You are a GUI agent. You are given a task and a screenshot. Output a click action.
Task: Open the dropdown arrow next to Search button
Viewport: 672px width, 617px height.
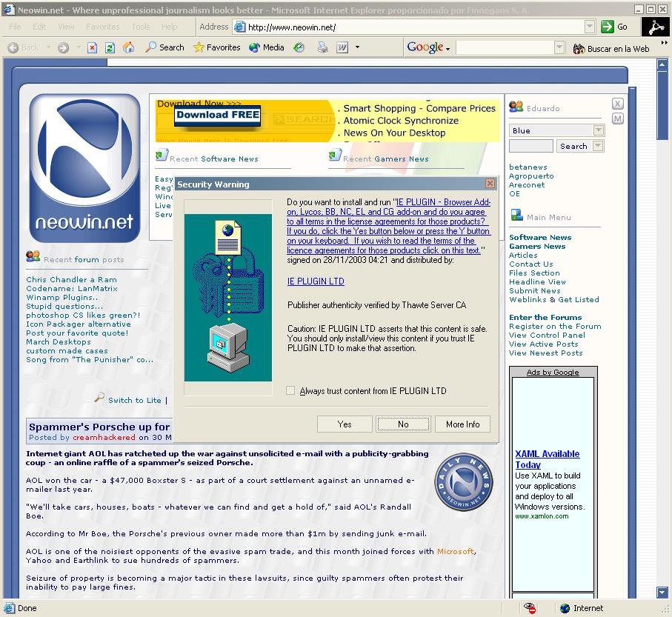pyautogui.click(x=599, y=146)
